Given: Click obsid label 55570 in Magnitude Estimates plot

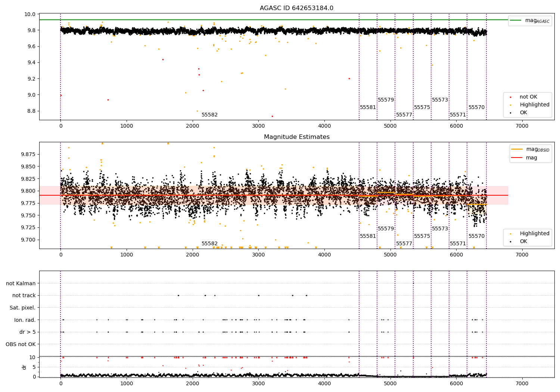Looking at the screenshot, I should coord(476,236).
